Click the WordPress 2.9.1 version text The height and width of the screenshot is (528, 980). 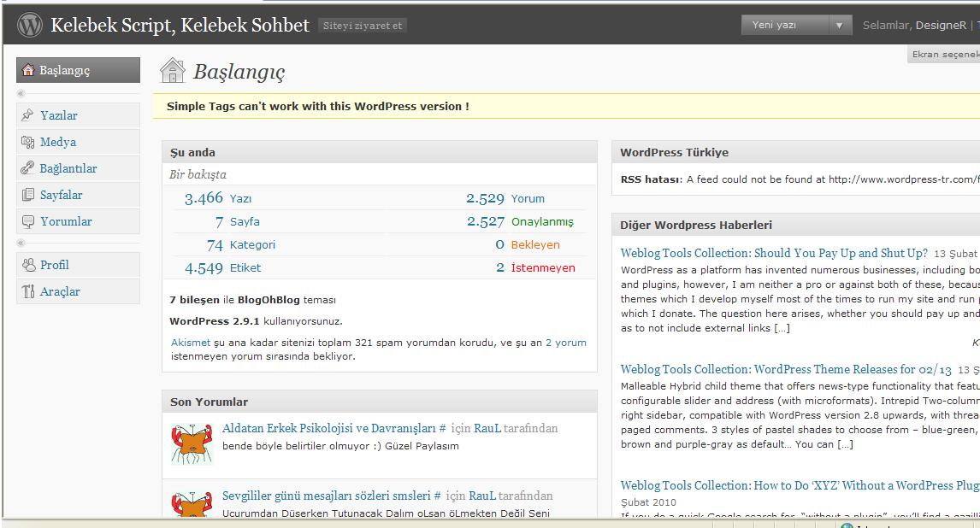(x=215, y=321)
